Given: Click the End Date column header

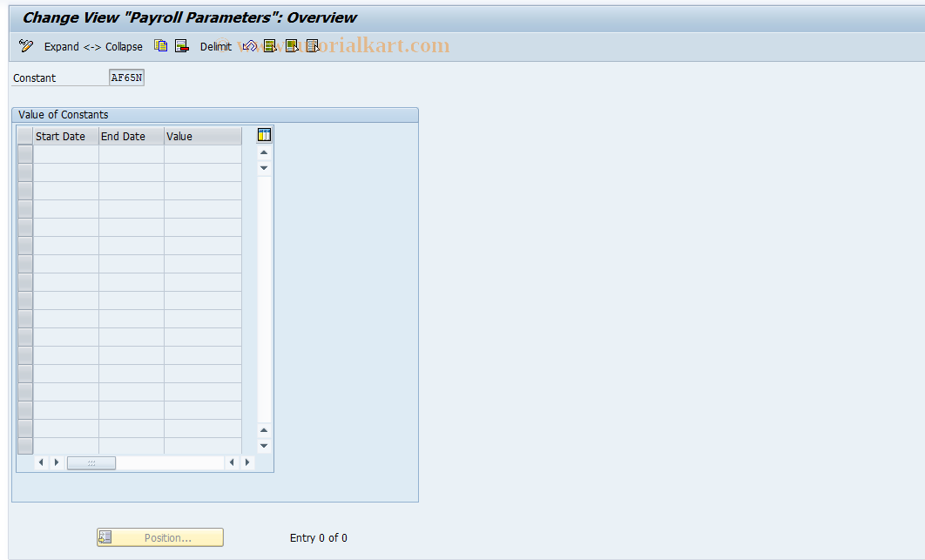Looking at the screenshot, I should [132, 137].
